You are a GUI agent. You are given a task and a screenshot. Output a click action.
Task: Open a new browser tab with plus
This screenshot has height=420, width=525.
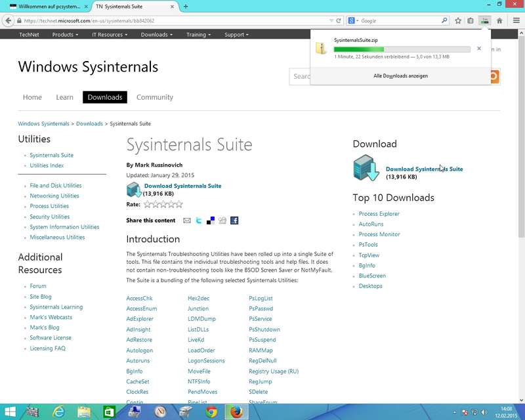[186, 7]
